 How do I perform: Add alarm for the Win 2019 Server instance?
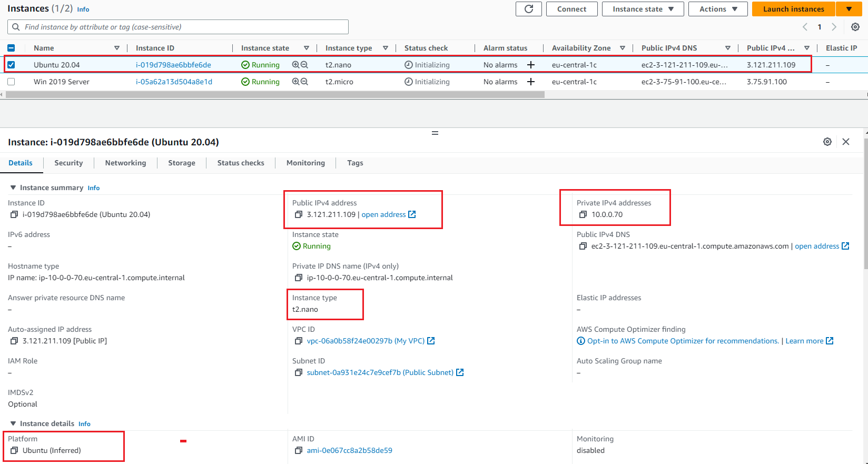[531, 82]
